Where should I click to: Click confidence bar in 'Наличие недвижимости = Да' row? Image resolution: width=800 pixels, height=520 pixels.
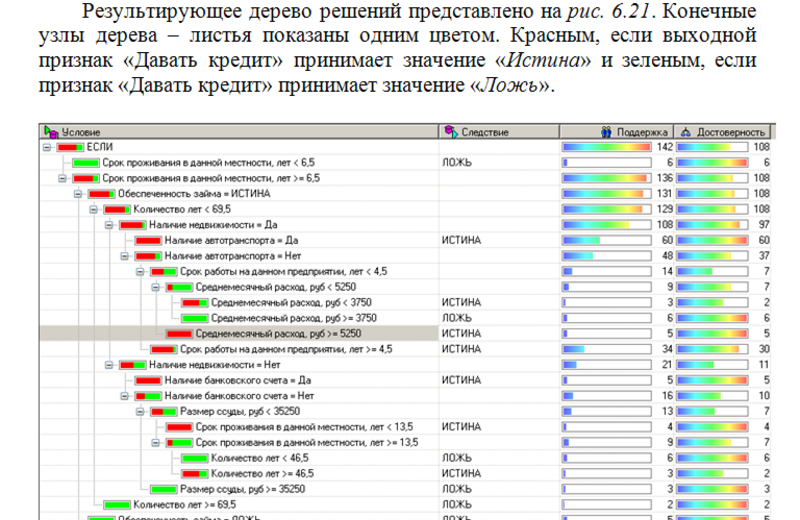click(x=712, y=225)
